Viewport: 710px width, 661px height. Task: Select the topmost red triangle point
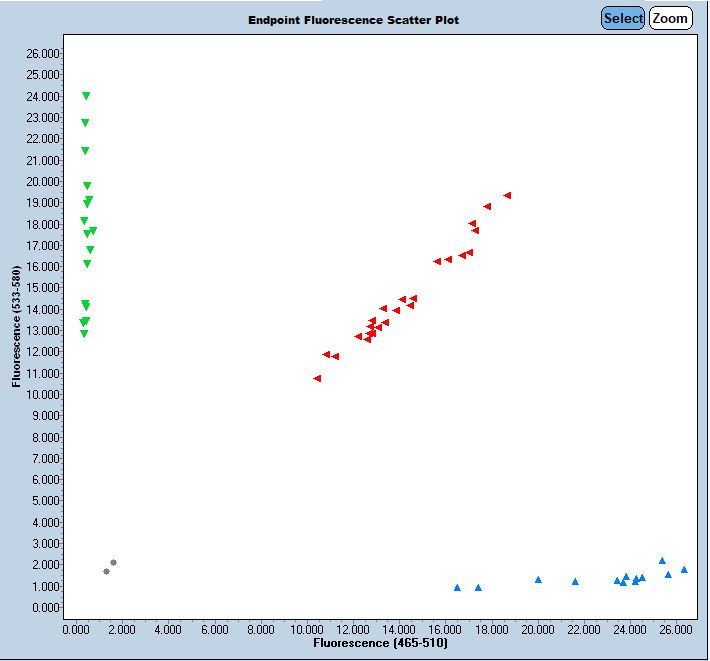pyautogui.click(x=507, y=196)
